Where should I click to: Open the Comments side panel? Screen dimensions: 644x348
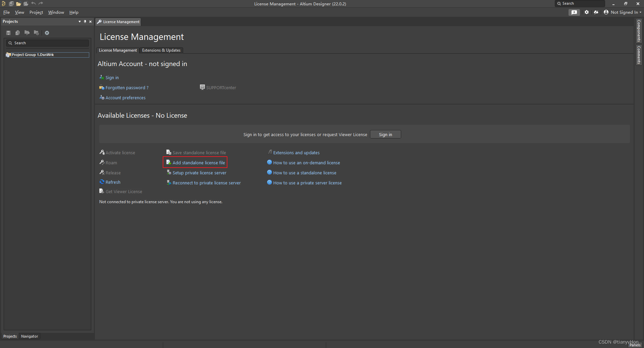coord(639,55)
